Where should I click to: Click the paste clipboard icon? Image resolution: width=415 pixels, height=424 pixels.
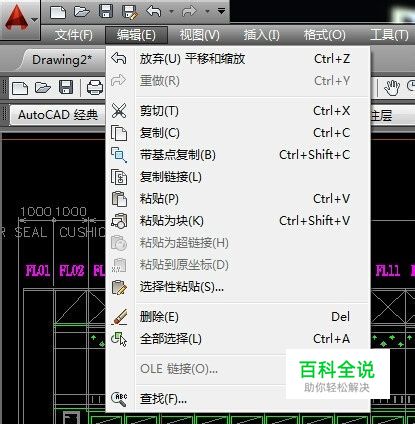click(119, 199)
